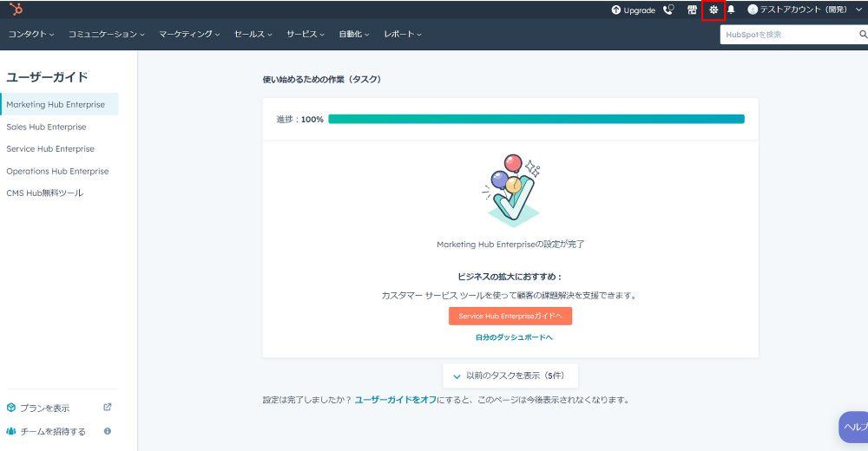Click external link icon beside プランを表示
The width and height of the screenshot is (868, 451).
(x=108, y=407)
